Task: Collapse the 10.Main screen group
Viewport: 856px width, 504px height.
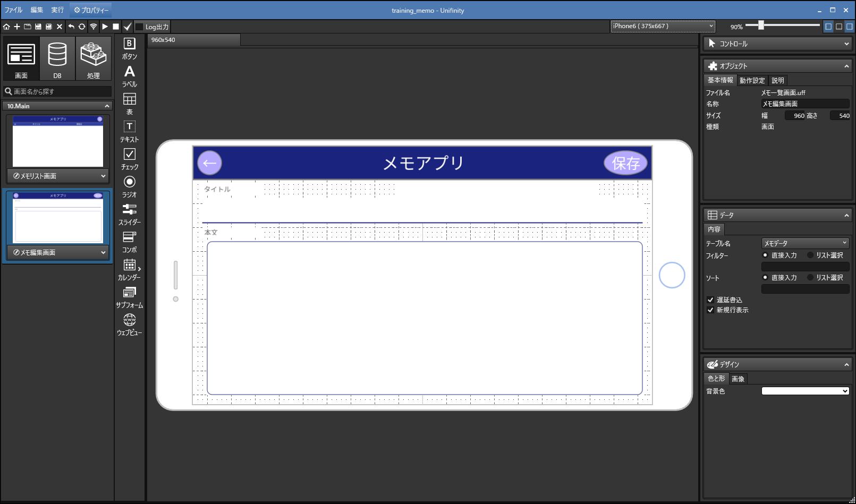Action: pos(107,106)
